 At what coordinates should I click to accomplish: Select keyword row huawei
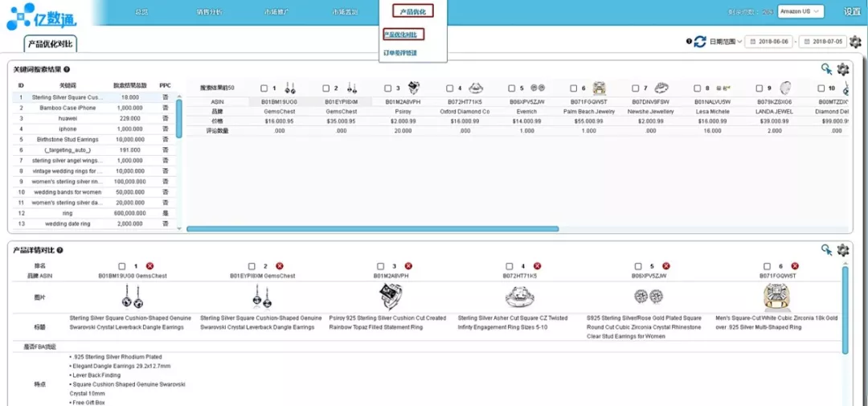[x=94, y=118]
